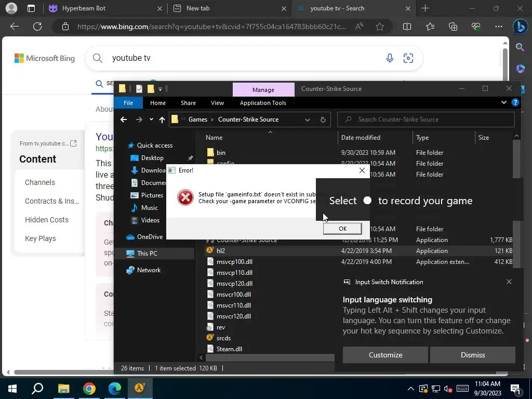Sort by Date modified column
532x399 pixels.
point(361,137)
